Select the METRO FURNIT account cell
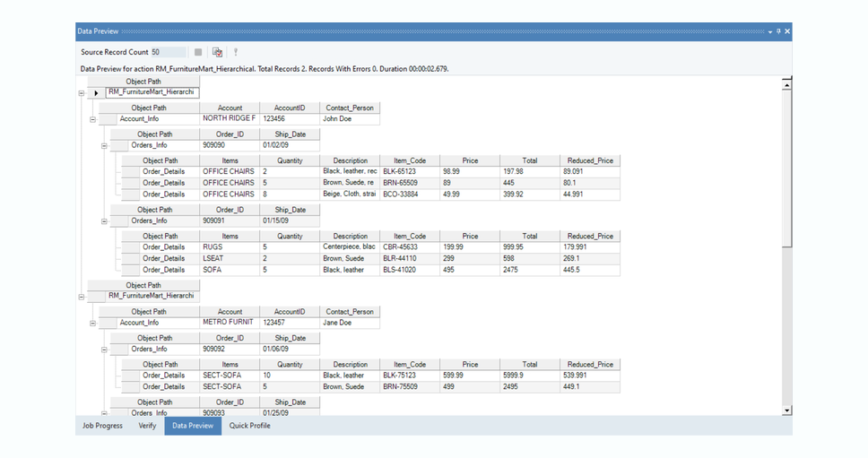Screen dimensions: 868x458 [x=230, y=323]
